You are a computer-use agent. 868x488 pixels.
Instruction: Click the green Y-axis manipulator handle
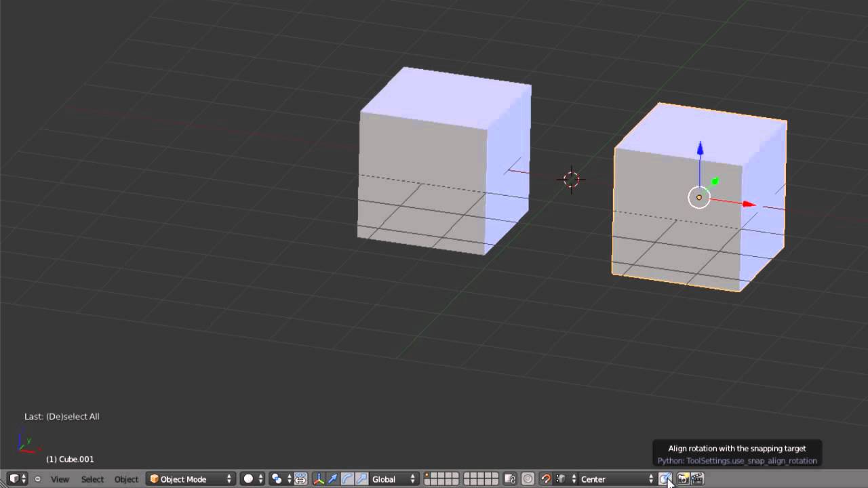pyautogui.click(x=715, y=182)
